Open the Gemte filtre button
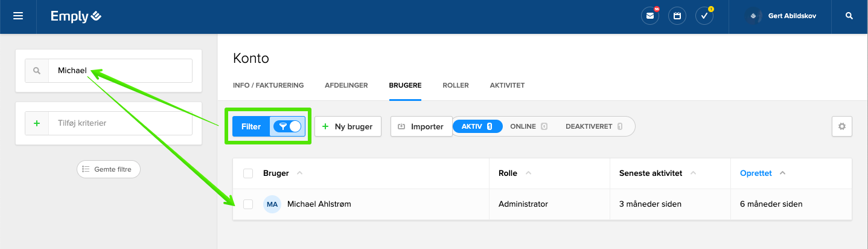The width and height of the screenshot is (868, 249). 108,169
